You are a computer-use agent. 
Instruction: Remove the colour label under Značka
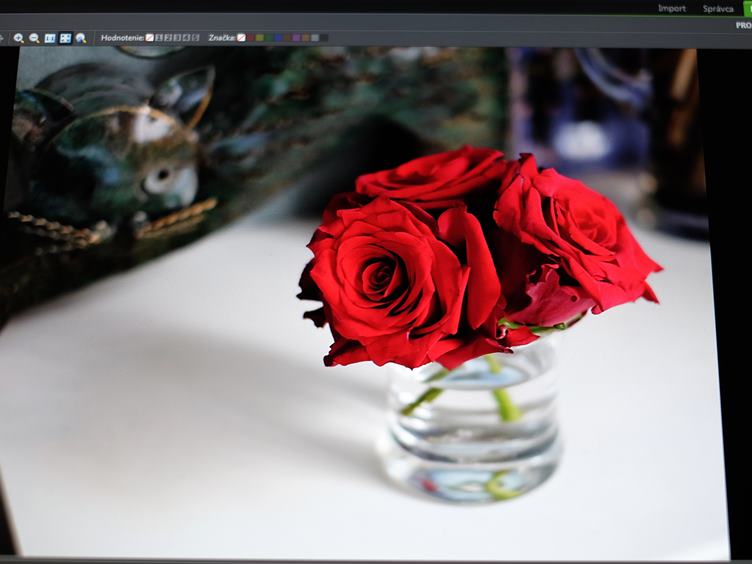[x=241, y=37]
